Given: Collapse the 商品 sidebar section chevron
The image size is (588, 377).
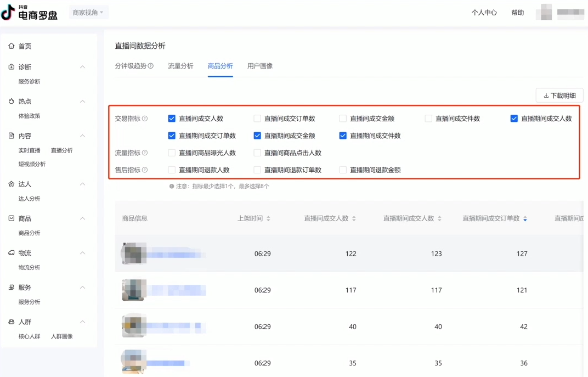Looking at the screenshot, I should (x=82, y=218).
